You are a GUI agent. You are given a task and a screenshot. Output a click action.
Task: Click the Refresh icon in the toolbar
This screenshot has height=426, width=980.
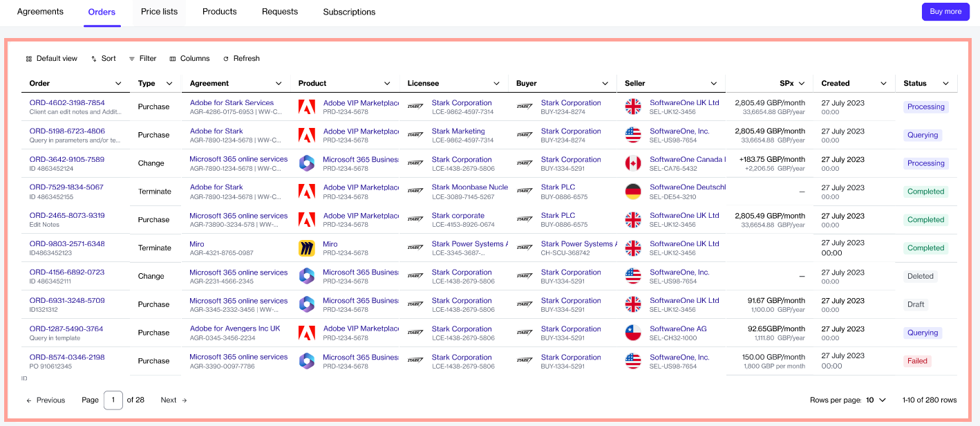click(x=226, y=59)
